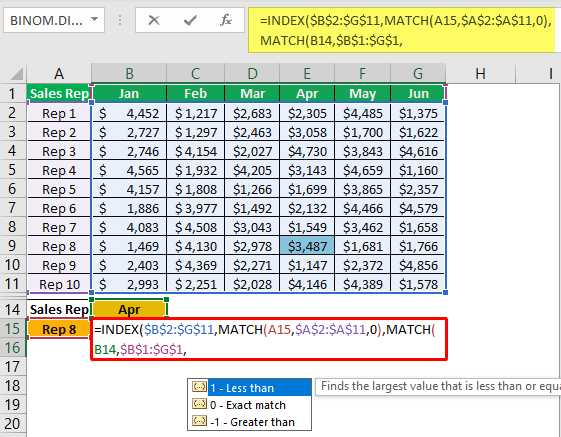Click cell with $3,043
The image size is (561, 437).
[x=252, y=227]
